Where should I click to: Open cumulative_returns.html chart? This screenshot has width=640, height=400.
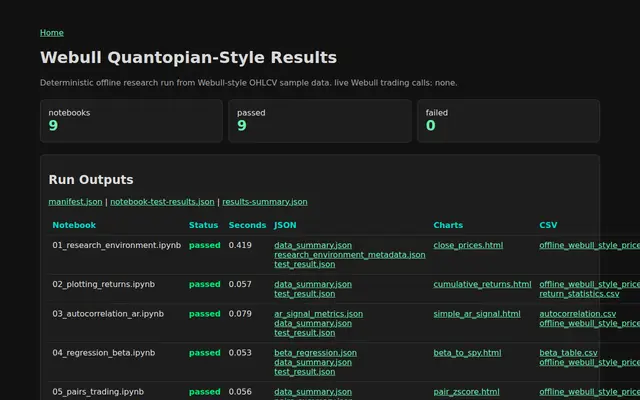(482, 284)
